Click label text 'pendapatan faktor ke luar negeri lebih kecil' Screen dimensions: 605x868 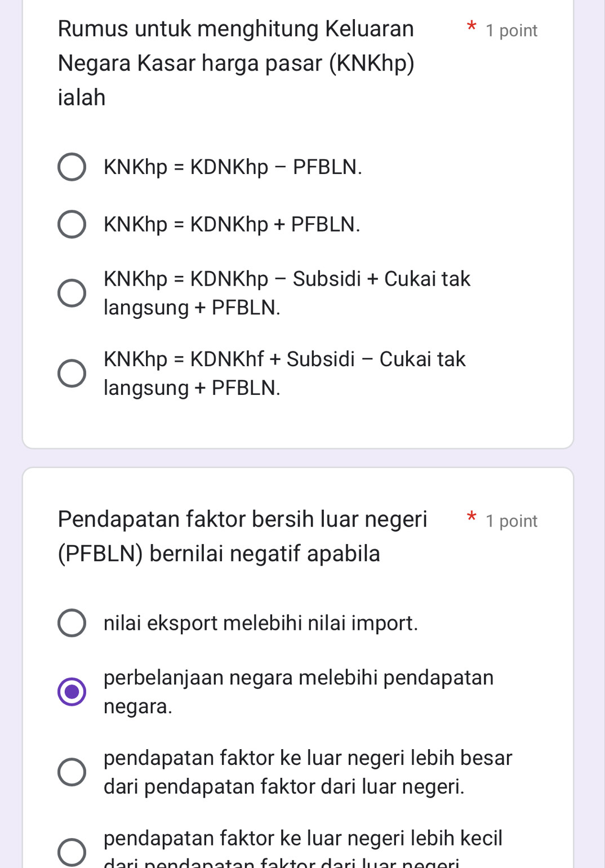[302, 839]
